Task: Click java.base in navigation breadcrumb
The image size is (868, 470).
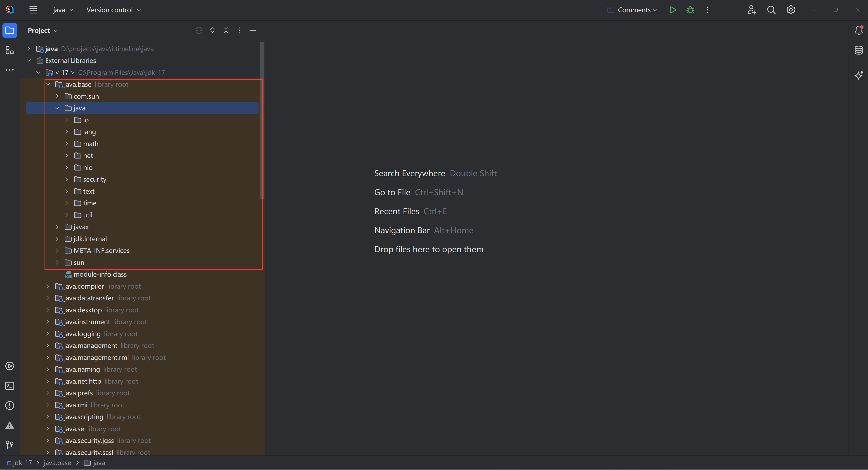Action: tap(57, 463)
